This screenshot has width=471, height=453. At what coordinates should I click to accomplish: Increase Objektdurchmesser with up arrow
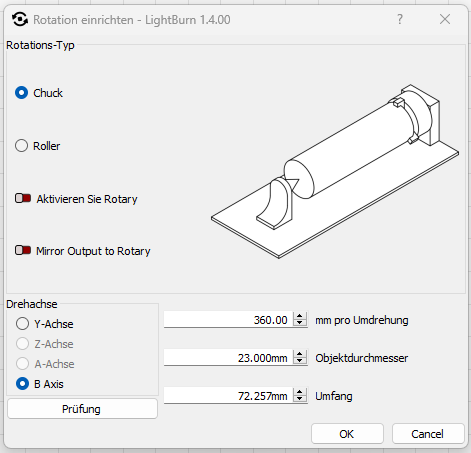pyautogui.click(x=300, y=354)
